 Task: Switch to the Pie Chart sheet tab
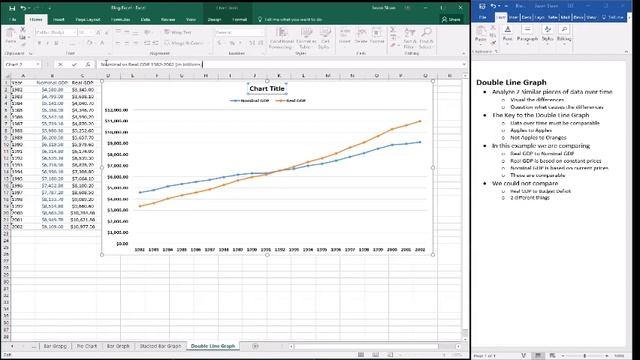(x=87, y=346)
